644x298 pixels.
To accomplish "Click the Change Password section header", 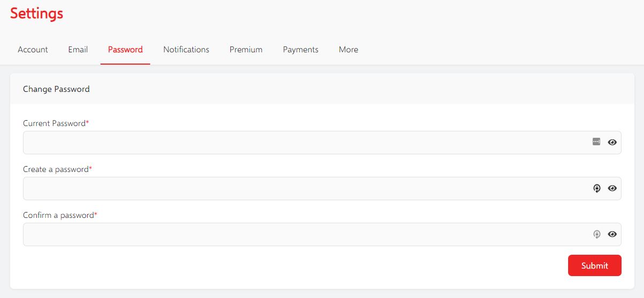I will pyautogui.click(x=56, y=89).
